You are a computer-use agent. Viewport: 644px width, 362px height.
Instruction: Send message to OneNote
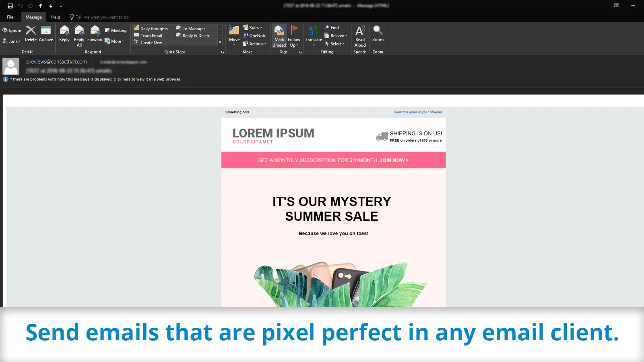click(x=254, y=35)
